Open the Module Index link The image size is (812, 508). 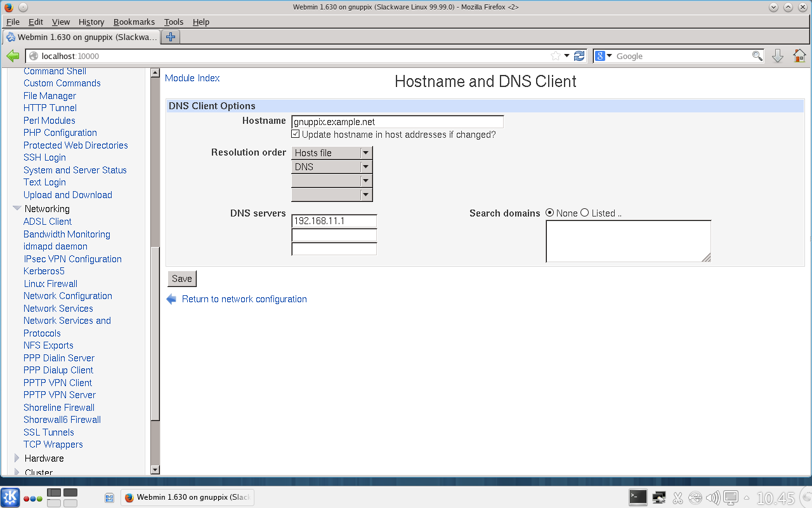coord(192,78)
